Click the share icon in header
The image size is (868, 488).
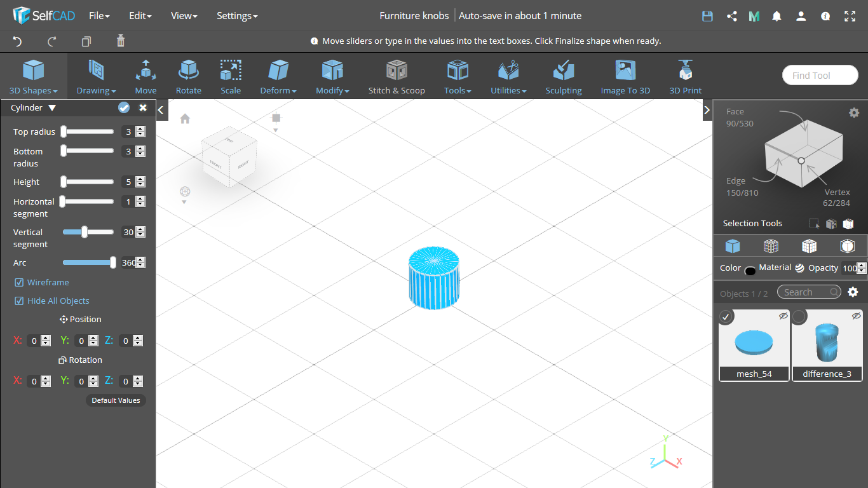[731, 17]
